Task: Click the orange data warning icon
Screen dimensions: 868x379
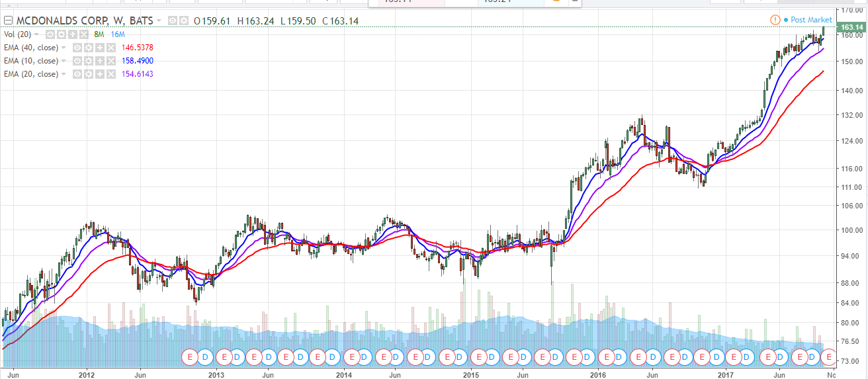Action: click(775, 20)
